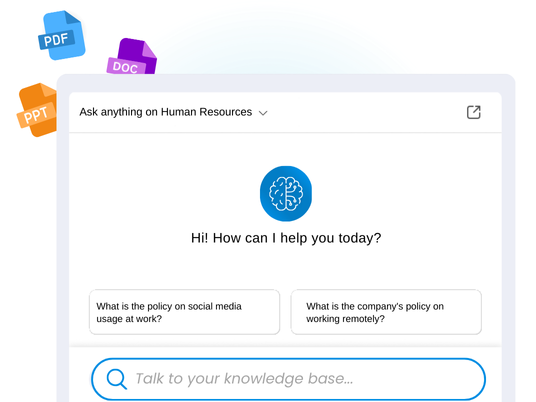
Task: Choose the working remotely policy suggestion
Action: click(386, 312)
